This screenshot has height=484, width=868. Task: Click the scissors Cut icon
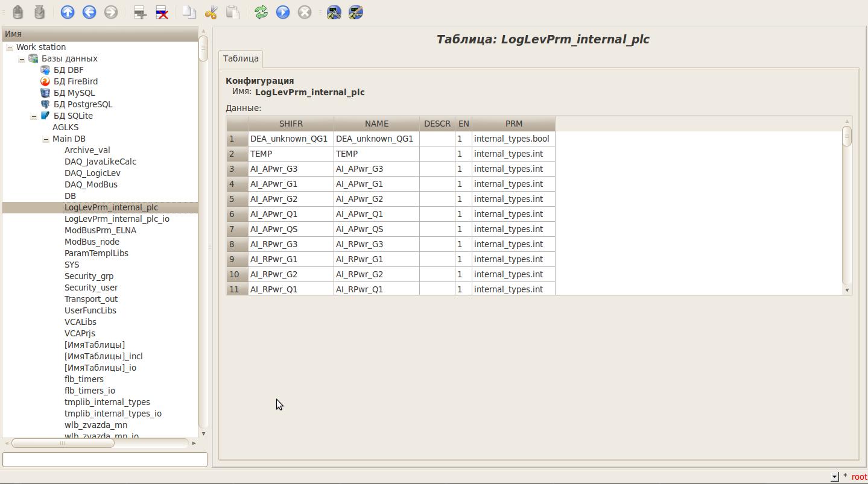pos(211,12)
